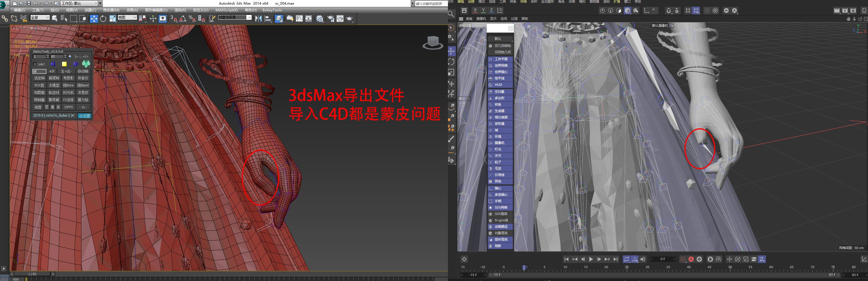The height and width of the screenshot is (281, 868).
Task: Open the 默认 preset dropdown in C4D filter panel
Action: point(500,38)
